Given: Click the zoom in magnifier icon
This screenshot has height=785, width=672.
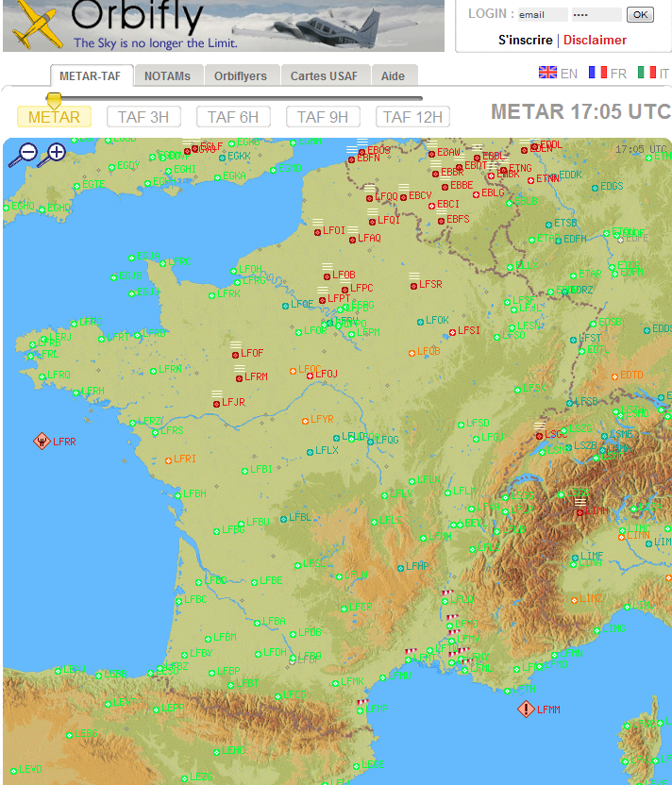Looking at the screenshot, I should (55, 152).
